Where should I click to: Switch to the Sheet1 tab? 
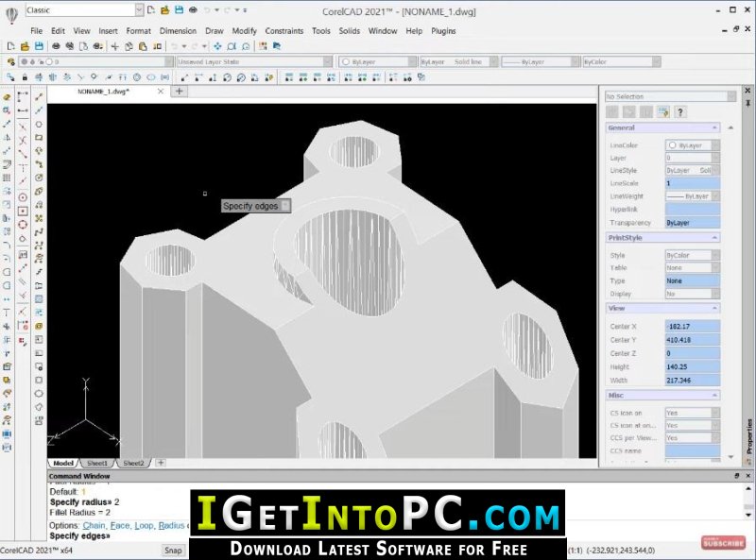coord(97,463)
